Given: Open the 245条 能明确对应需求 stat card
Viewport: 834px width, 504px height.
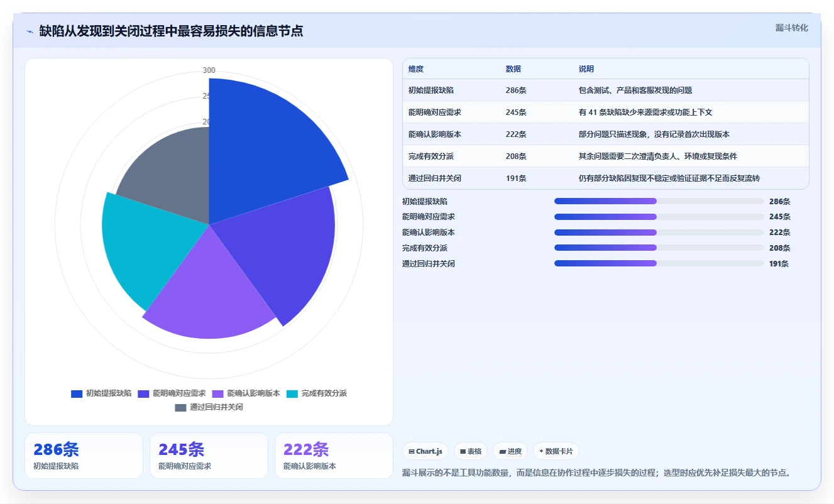Looking at the screenshot, I should [x=209, y=456].
